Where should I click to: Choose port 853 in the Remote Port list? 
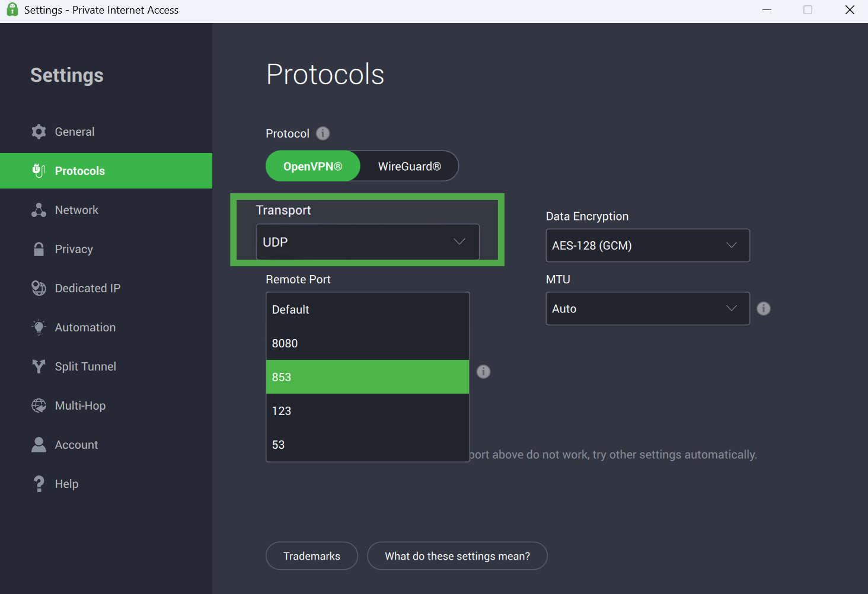pyautogui.click(x=368, y=377)
